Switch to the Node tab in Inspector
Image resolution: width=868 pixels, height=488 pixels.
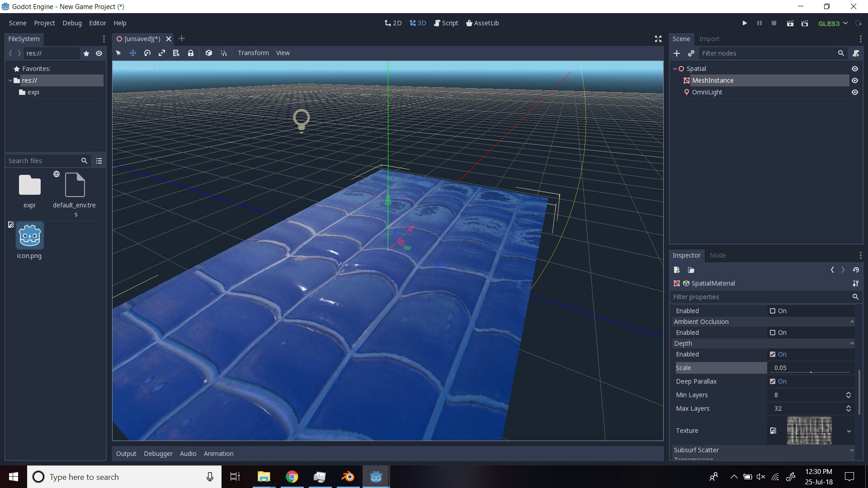click(718, 255)
